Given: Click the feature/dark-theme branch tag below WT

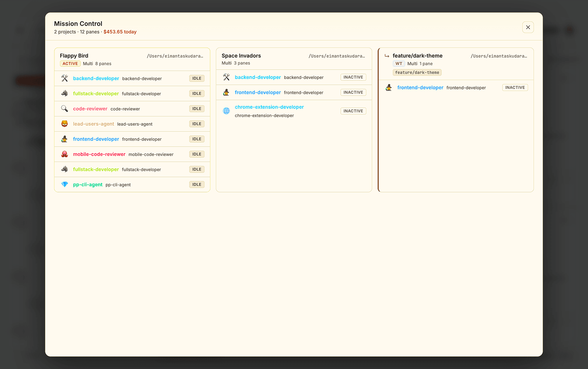Looking at the screenshot, I should 417,72.
